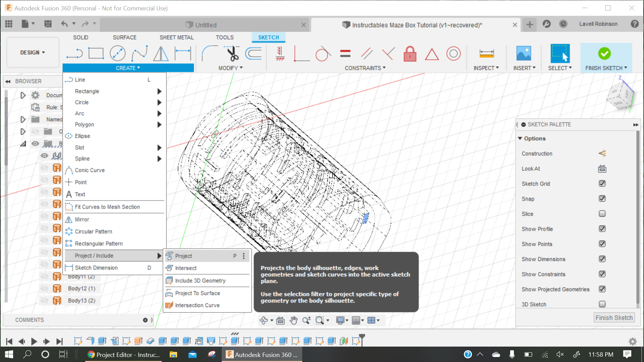Click the Include 3D Geometry option

[x=200, y=280]
